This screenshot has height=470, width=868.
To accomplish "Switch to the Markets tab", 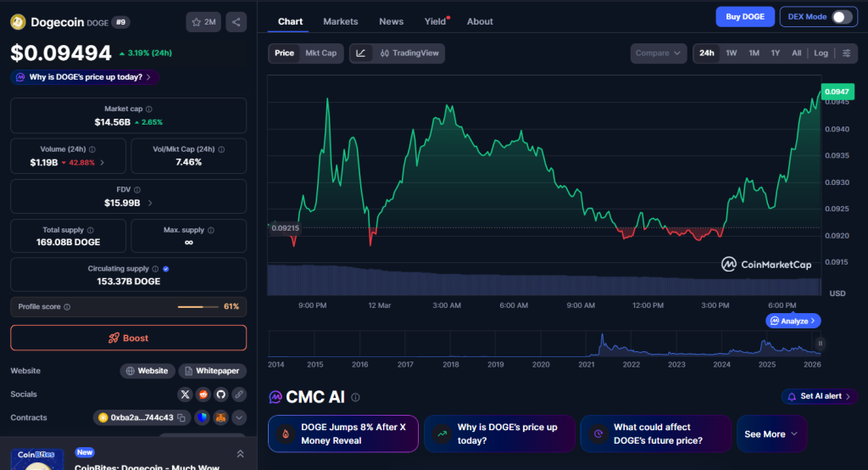I will 341,21.
